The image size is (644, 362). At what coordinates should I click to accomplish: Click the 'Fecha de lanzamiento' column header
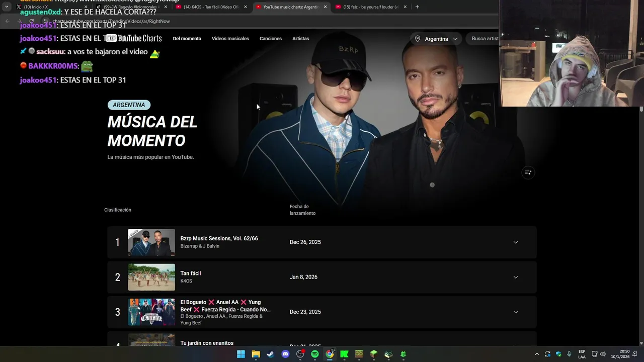tap(302, 210)
